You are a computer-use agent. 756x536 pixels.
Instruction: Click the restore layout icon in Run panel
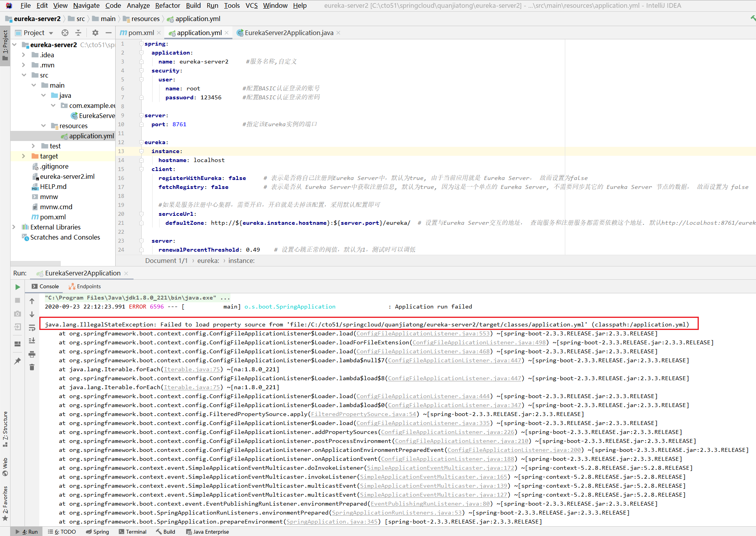pyautogui.click(x=18, y=344)
